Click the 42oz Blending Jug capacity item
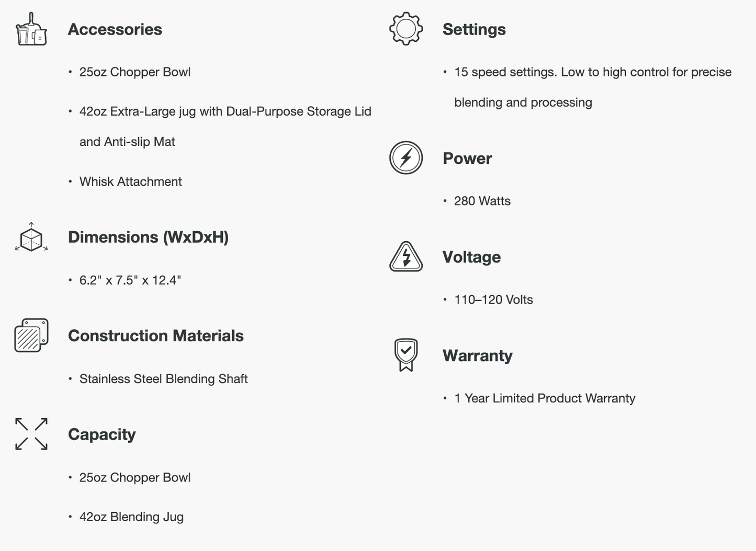 131,517
